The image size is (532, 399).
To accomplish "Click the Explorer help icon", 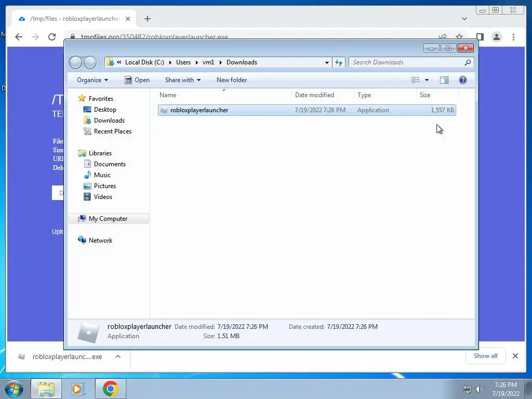I will tap(463, 80).
